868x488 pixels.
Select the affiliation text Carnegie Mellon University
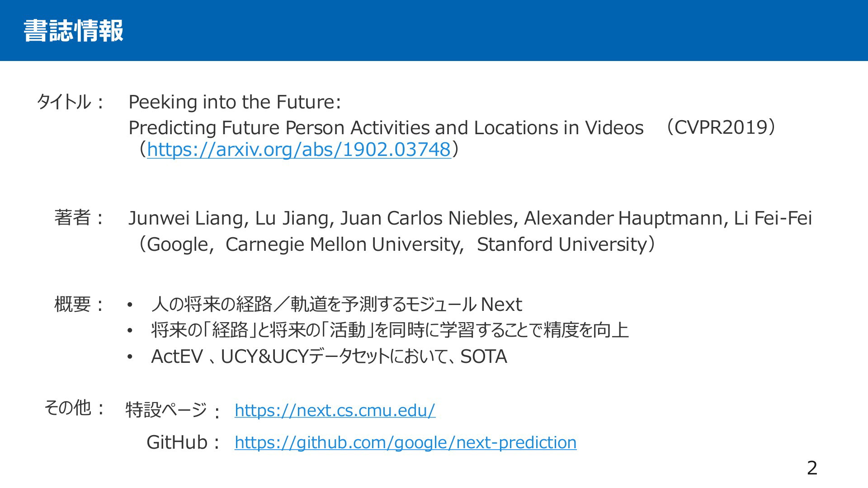pos(342,244)
